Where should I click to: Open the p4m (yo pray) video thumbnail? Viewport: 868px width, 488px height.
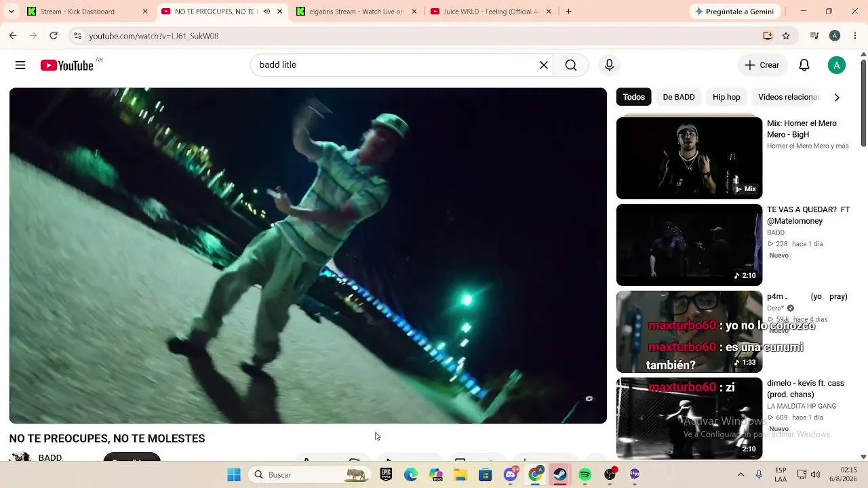pyautogui.click(x=689, y=331)
